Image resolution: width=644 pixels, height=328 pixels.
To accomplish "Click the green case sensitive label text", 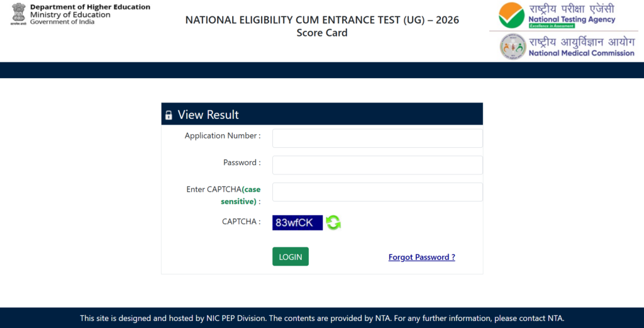I will (241, 195).
